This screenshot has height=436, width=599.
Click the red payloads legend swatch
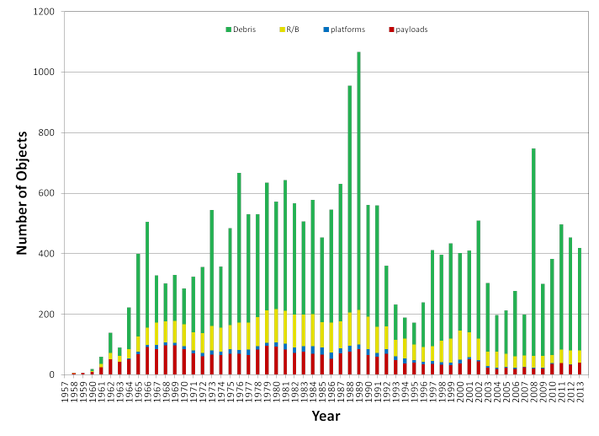tap(391, 29)
